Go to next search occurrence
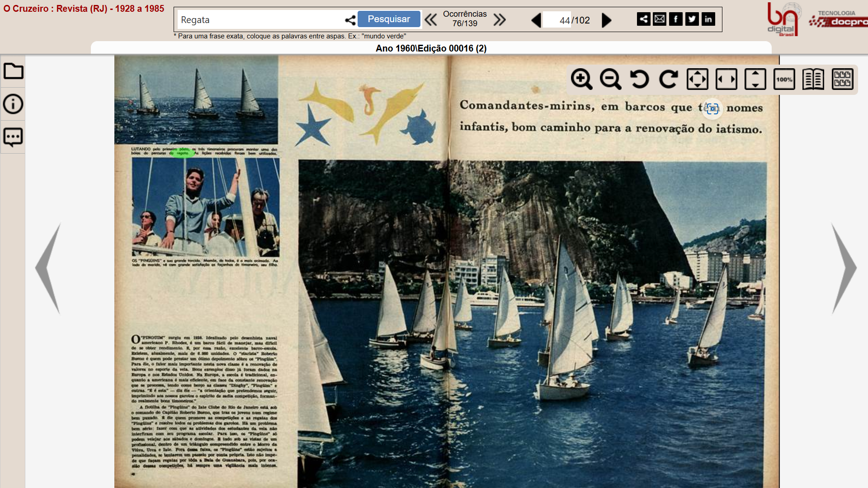This screenshot has height=488, width=868. pyautogui.click(x=500, y=20)
